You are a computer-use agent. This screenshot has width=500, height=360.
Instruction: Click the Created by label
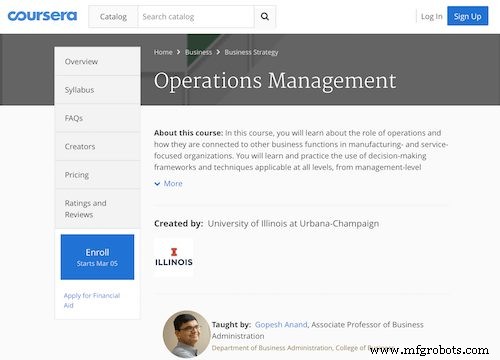coord(179,224)
